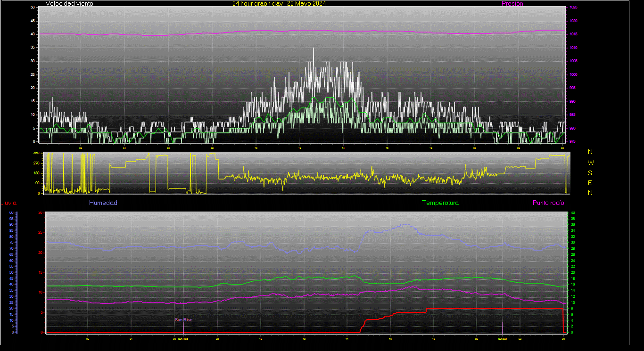644x351 pixels.
Task: Click '90' on the wind direction axis
Action: 37,183
